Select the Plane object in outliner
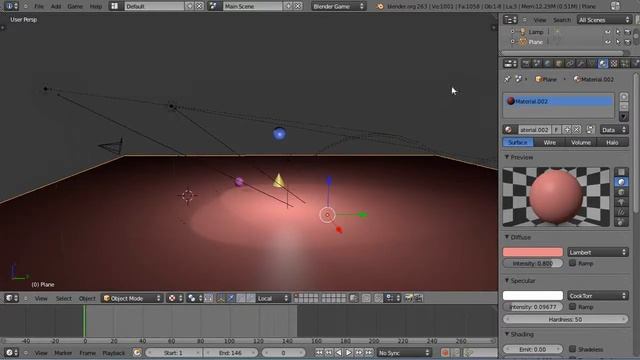 [536, 42]
